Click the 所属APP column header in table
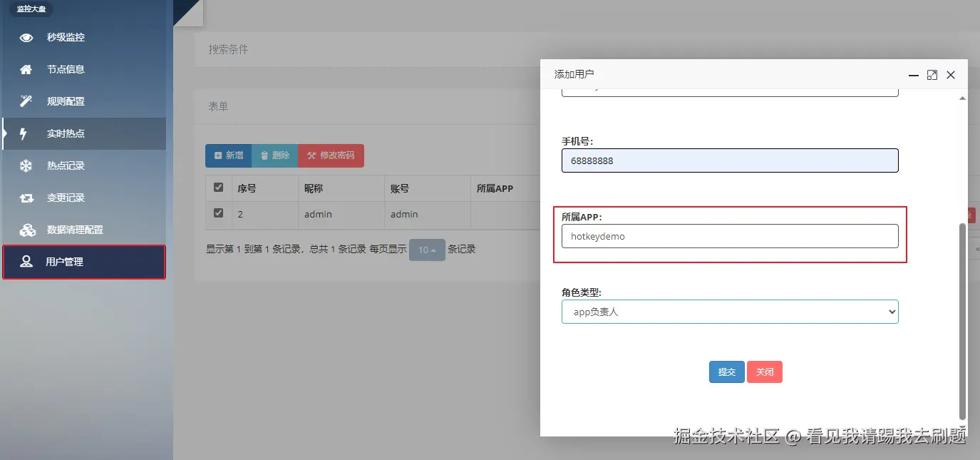 point(495,189)
